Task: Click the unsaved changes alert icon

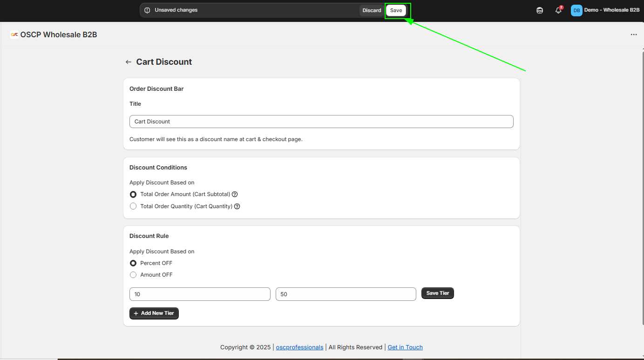Action: click(x=147, y=10)
